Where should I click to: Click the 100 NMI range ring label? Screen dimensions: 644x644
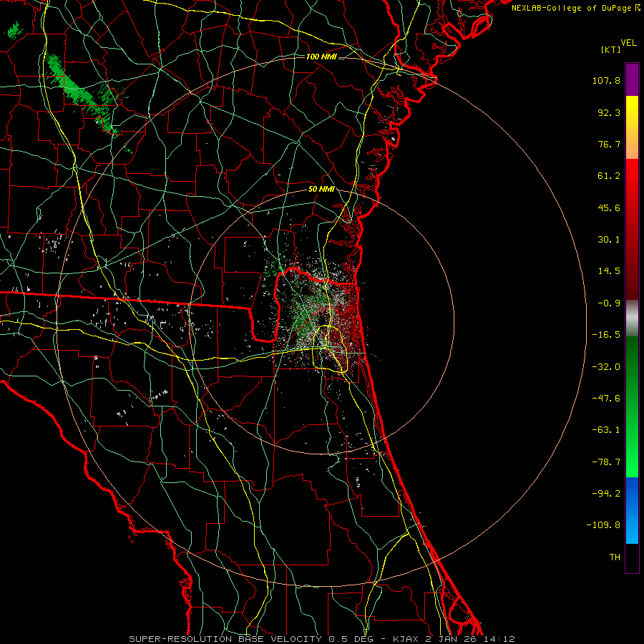click(321, 57)
